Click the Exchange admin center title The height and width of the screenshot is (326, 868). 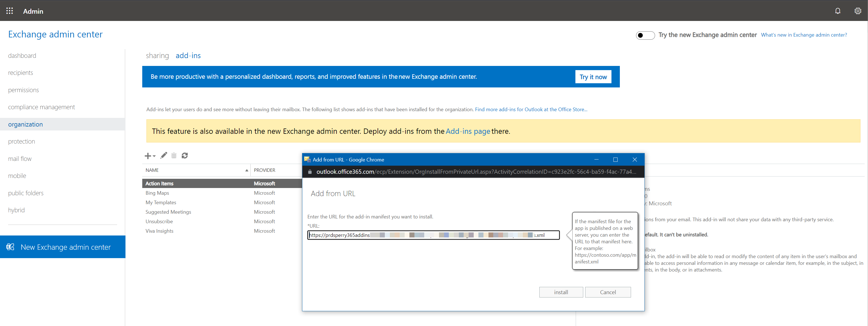point(55,34)
